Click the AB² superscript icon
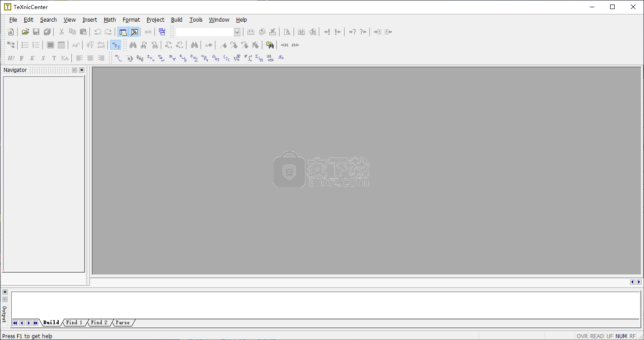 tap(76, 45)
